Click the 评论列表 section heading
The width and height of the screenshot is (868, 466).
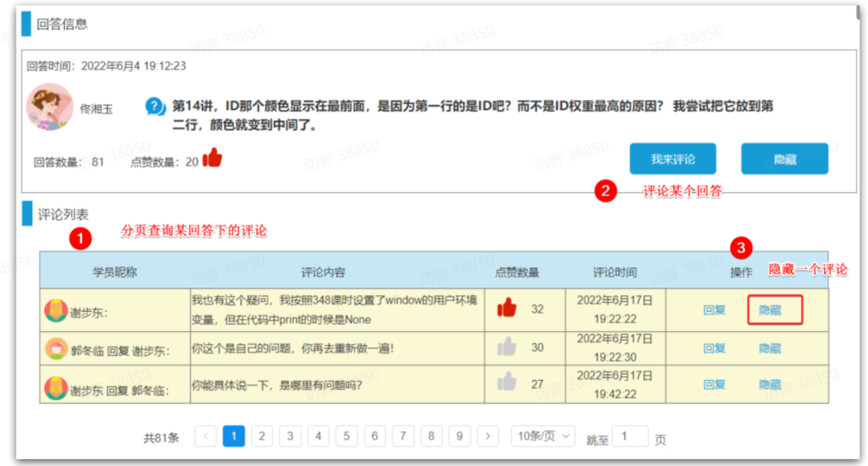coord(63,214)
